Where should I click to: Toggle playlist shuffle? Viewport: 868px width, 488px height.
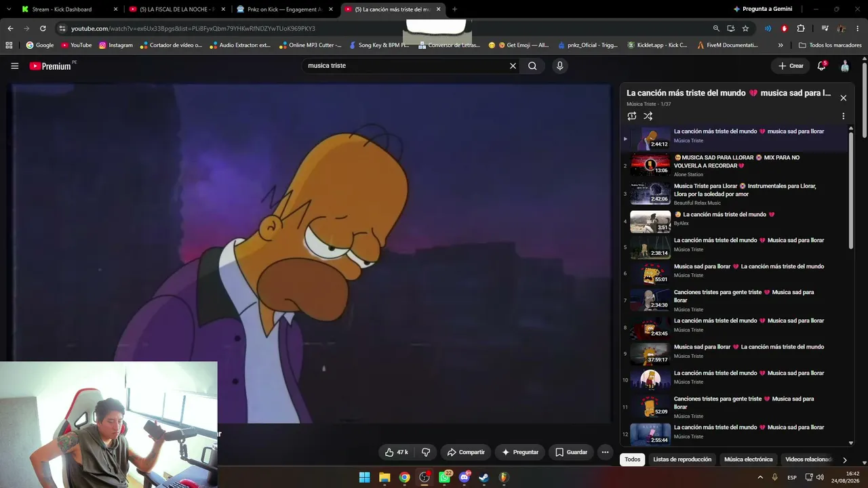coord(648,116)
